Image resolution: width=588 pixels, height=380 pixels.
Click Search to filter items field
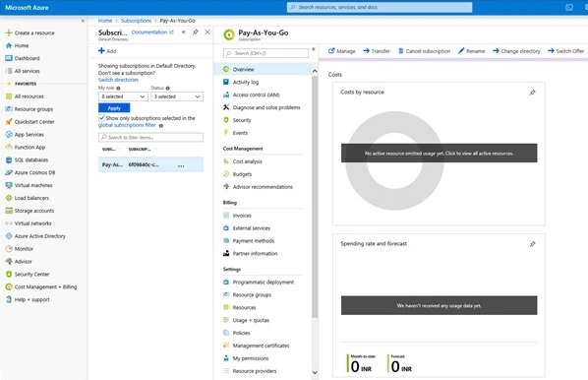click(x=150, y=138)
